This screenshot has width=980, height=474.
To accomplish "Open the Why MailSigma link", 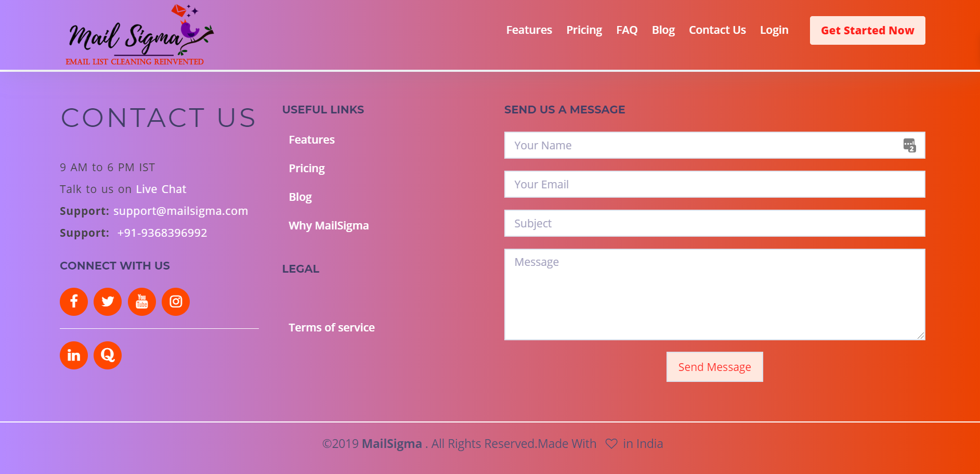I will 329,226.
